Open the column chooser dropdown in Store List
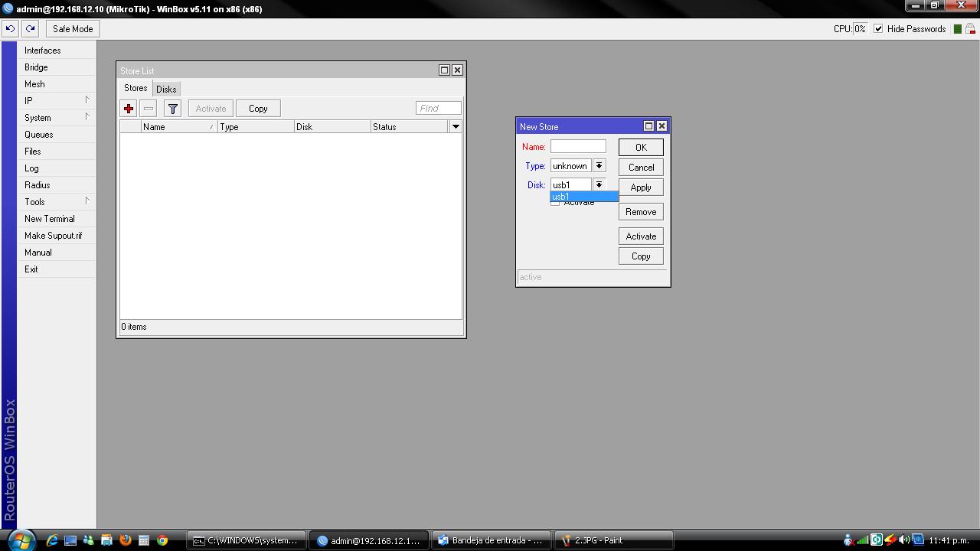The image size is (980, 551). click(456, 127)
